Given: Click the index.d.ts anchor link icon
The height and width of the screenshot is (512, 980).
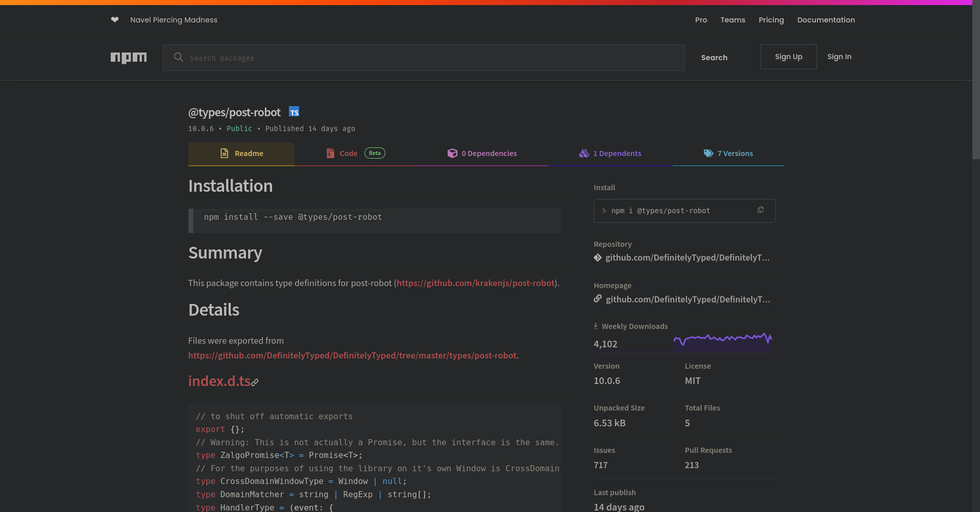Looking at the screenshot, I should (x=255, y=382).
